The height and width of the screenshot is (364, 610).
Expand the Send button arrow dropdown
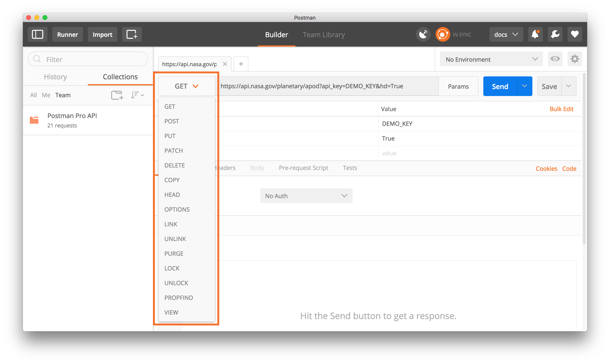[x=525, y=86]
